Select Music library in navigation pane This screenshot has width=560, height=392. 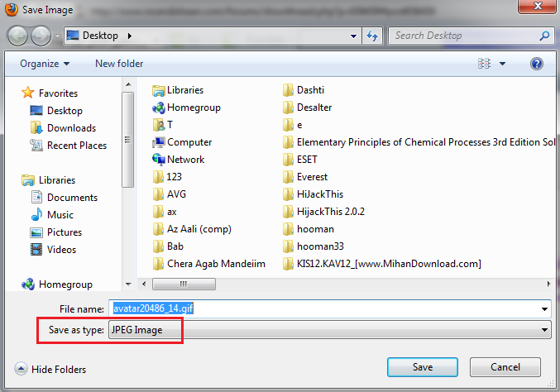(60, 215)
